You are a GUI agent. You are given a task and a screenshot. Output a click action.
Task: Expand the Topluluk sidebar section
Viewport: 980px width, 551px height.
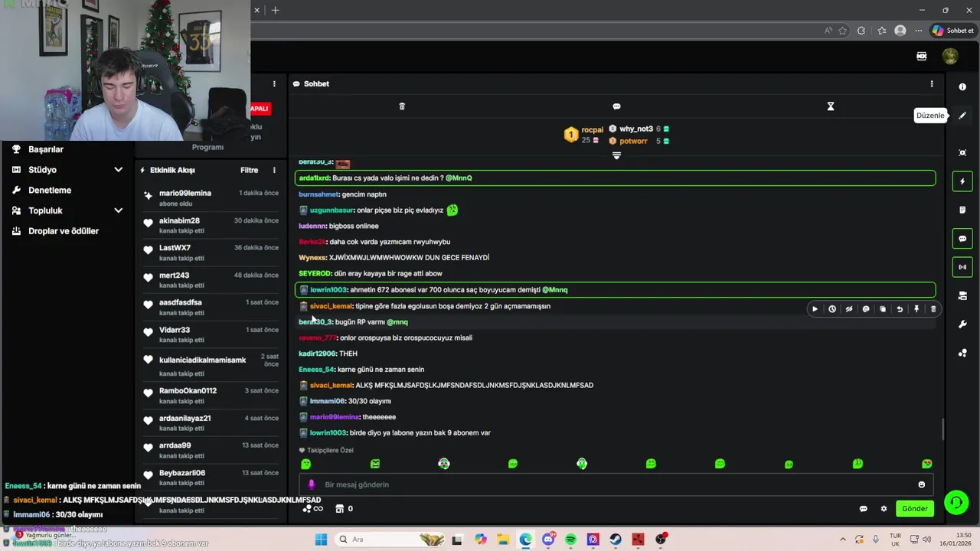point(118,210)
